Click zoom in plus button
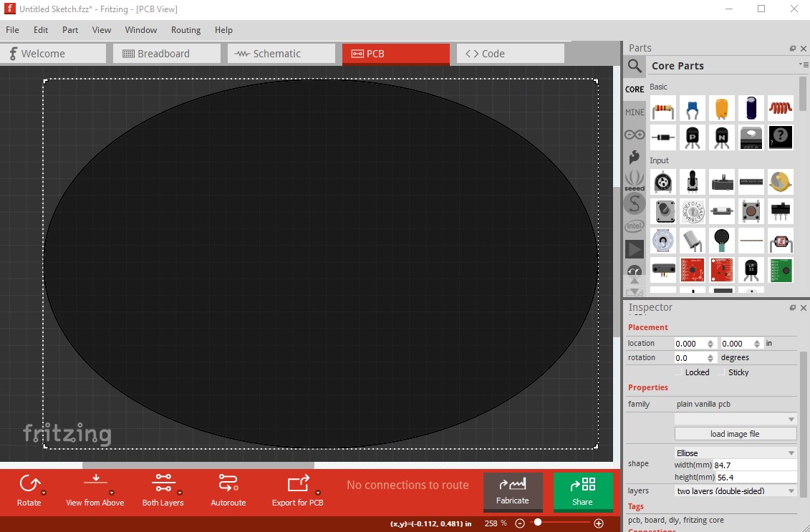Viewport: 810px width, 532px height. pos(599,523)
